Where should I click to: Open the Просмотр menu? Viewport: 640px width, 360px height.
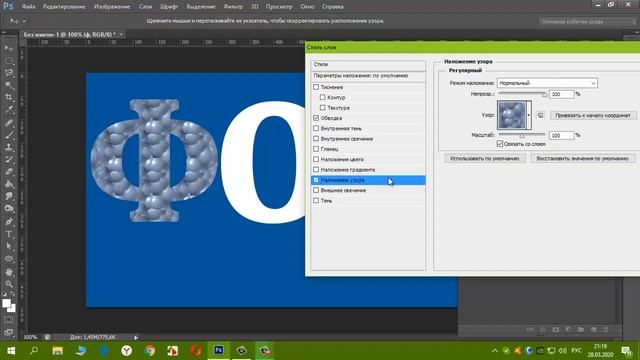point(279,7)
